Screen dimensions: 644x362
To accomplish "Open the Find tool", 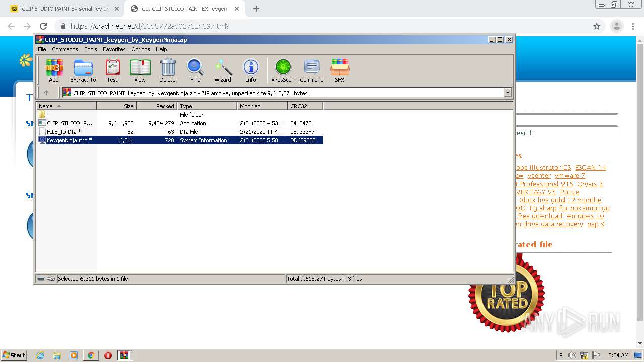I will pos(195,70).
